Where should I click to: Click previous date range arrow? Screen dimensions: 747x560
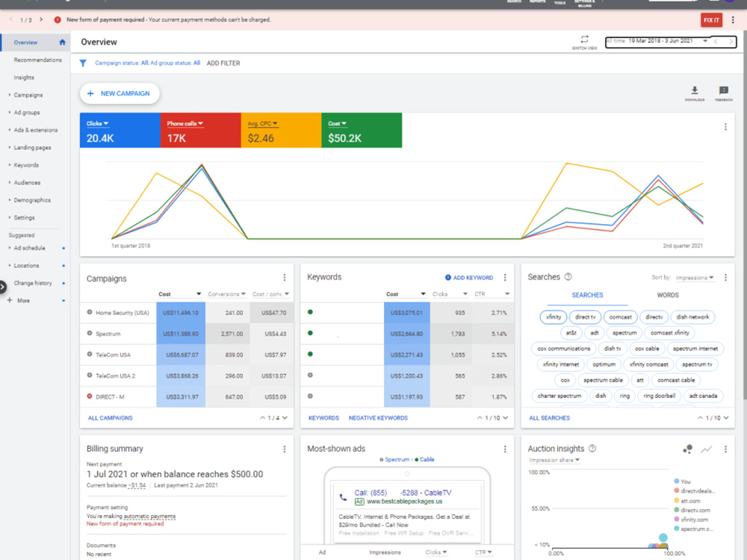716,41
